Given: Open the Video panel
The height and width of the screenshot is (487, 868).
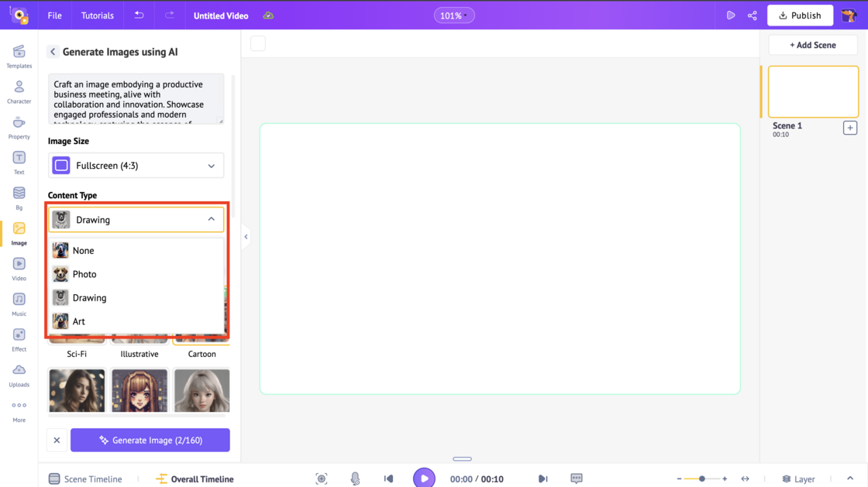Looking at the screenshot, I should 19,267.
